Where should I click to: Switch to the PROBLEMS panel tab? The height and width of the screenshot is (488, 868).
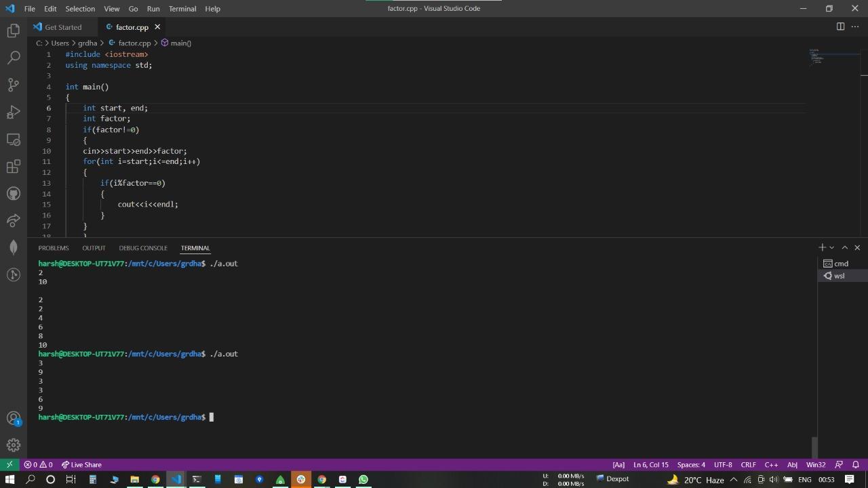coord(54,248)
